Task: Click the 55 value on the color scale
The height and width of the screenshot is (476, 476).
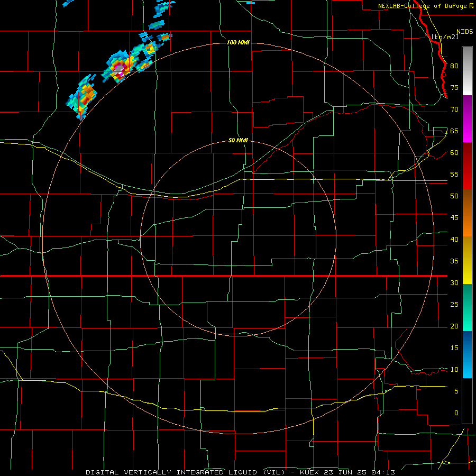Action: pos(454,174)
